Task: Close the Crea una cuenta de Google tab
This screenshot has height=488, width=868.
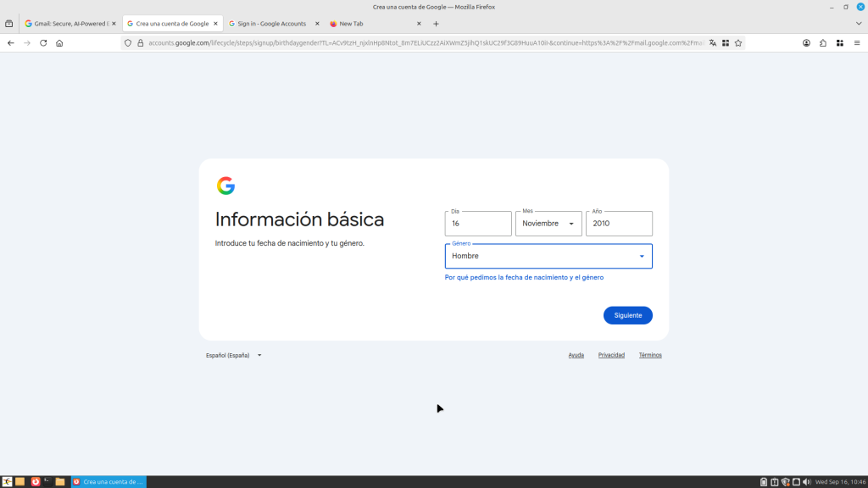Action: [x=215, y=24]
